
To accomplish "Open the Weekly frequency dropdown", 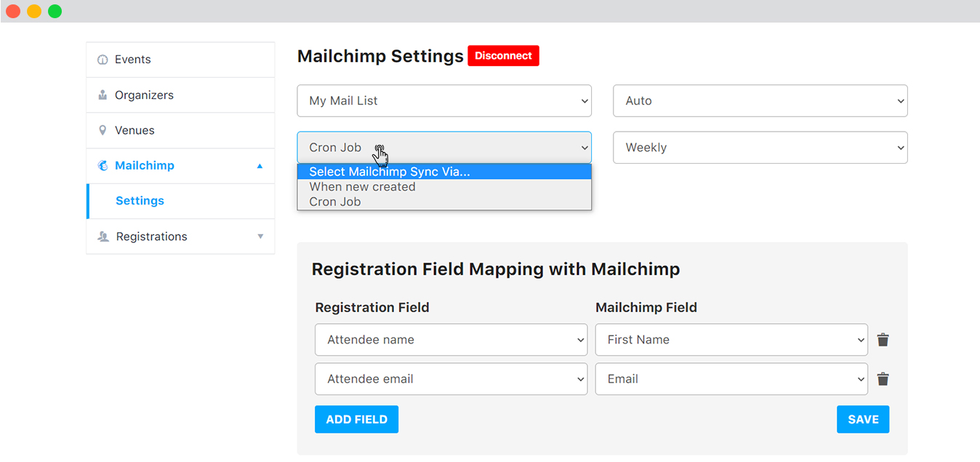I will (760, 148).
